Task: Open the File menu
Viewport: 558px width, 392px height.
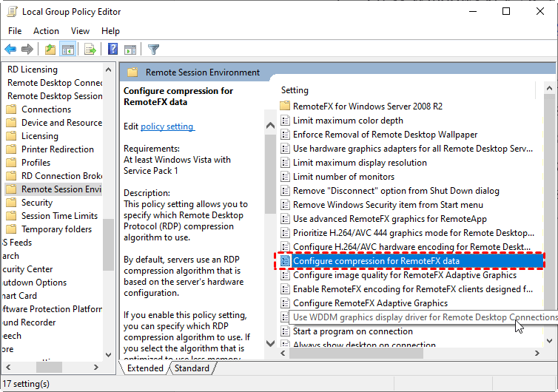Action: pos(15,31)
